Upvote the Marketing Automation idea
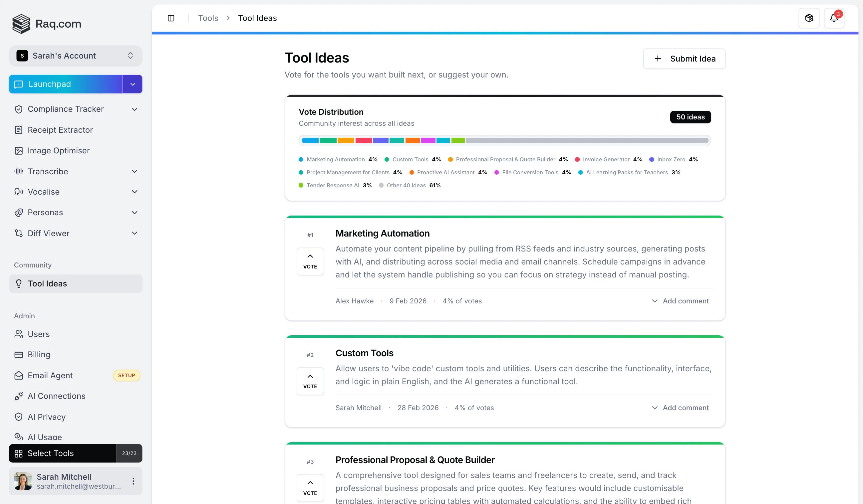 [x=310, y=261]
